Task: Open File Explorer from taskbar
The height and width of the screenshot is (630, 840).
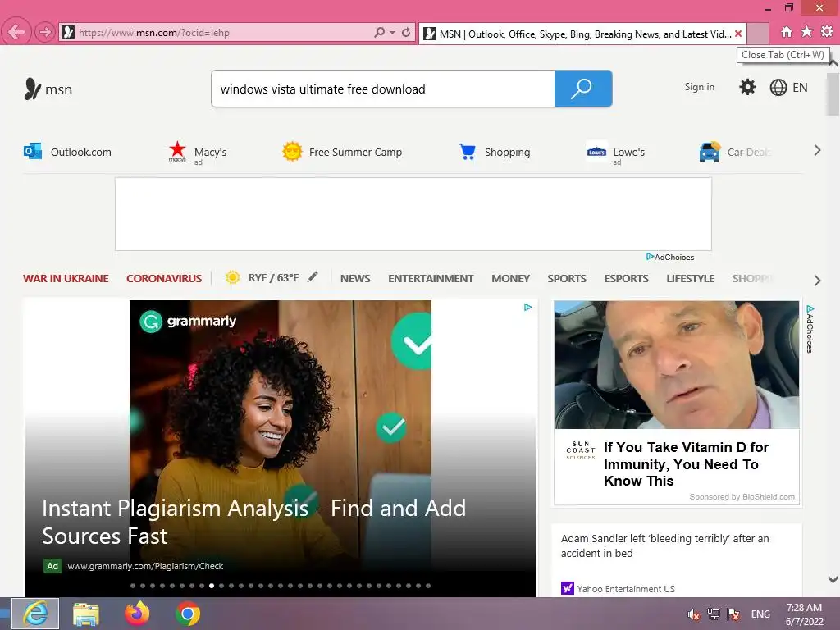Action: click(x=85, y=614)
